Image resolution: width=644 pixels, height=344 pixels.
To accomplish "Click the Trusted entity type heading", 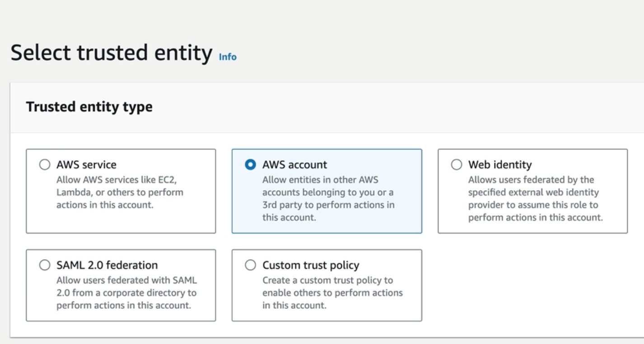I will pos(89,107).
